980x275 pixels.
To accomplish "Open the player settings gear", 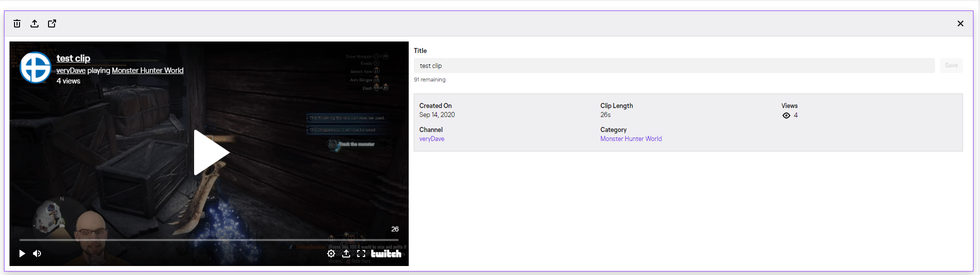I will [331, 253].
